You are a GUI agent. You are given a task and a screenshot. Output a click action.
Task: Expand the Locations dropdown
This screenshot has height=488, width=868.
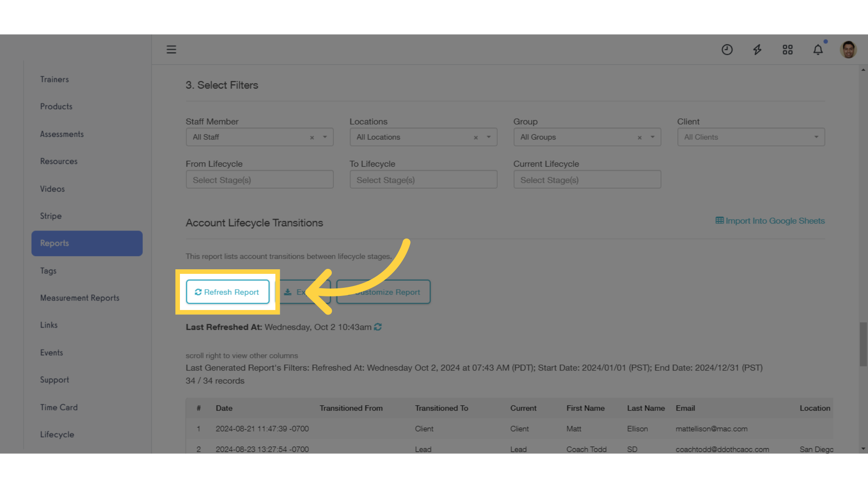click(x=489, y=136)
